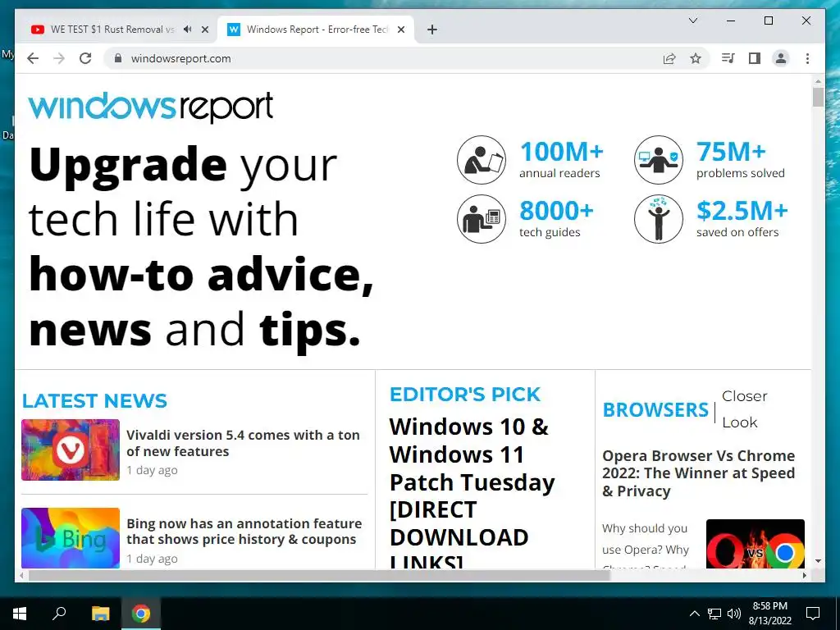Switch to the WE TEST $1 Rust Removal tab
840x630 pixels.
tap(112, 30)
